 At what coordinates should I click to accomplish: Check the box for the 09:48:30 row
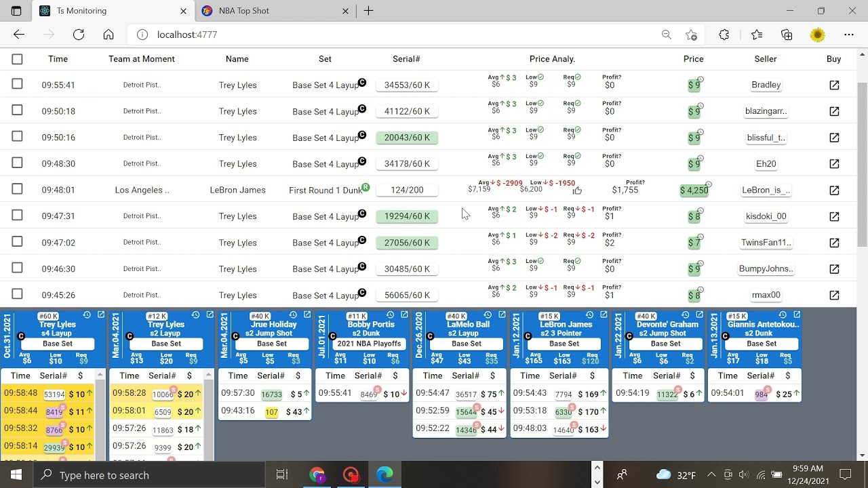pyautogui.click(x=17, y=163)
